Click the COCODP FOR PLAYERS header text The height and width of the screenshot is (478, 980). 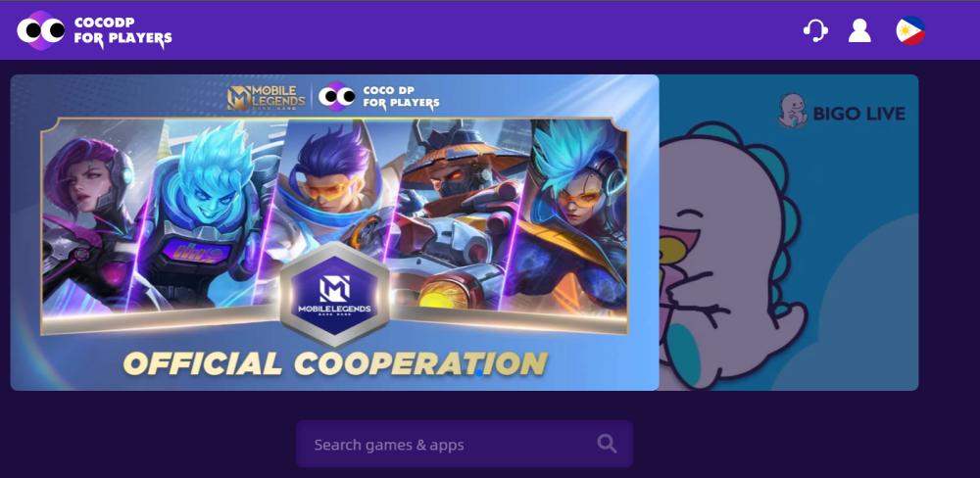pyautogui.click(x=123, y=31)
